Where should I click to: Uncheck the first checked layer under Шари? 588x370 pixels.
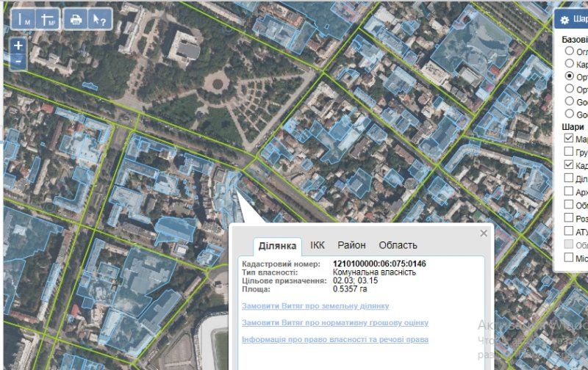569,139
